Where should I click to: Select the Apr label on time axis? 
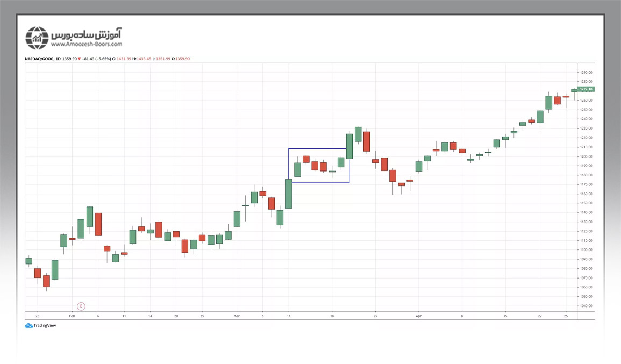[418, 316]
